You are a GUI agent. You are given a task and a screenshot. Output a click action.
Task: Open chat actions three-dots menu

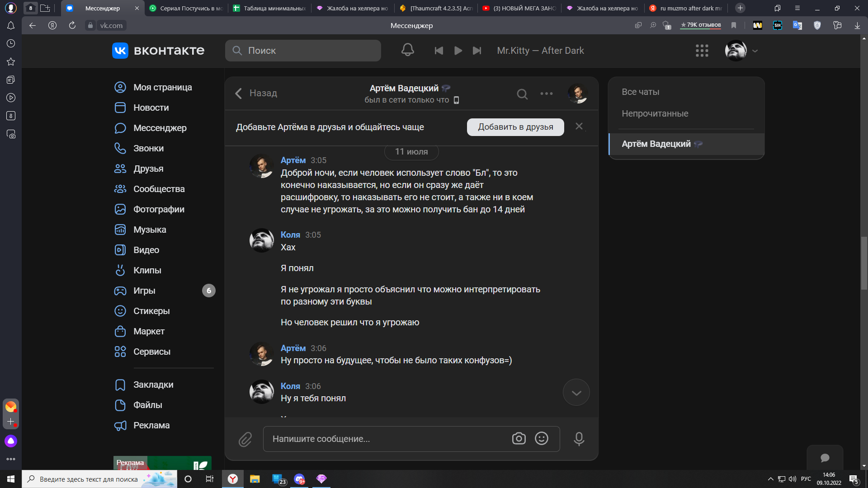pos(546,94)
